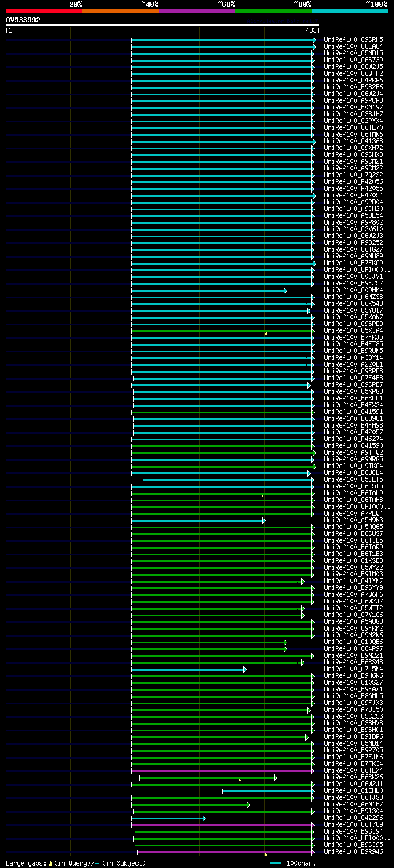Open the UniRef100_Q5MD15 hit label
Image resolution: width=394 pixels, height=868 pixels.
[353, 53]
